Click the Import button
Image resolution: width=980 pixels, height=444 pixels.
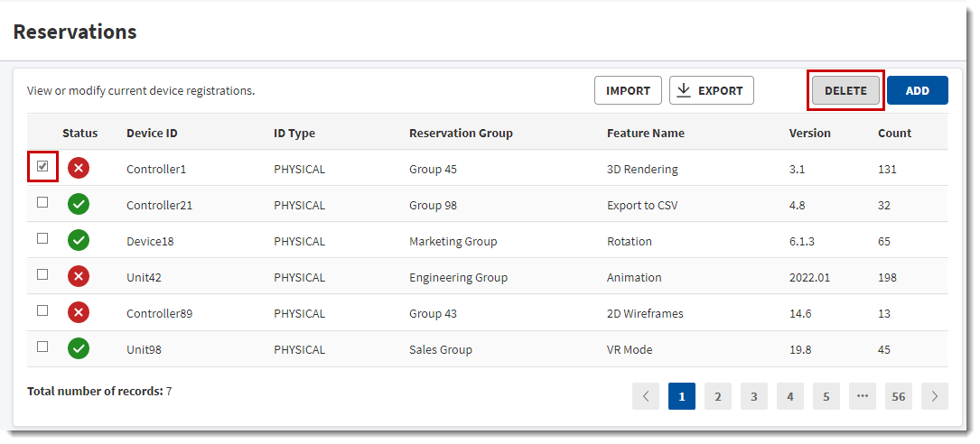click(x=628, y=90)
